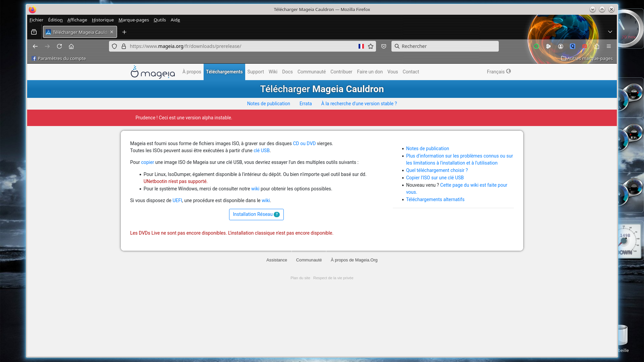Image resolution: width=644 pixels, height=362 pixels.
Task: Open a new tab with plus button
Action: (124, 32)
